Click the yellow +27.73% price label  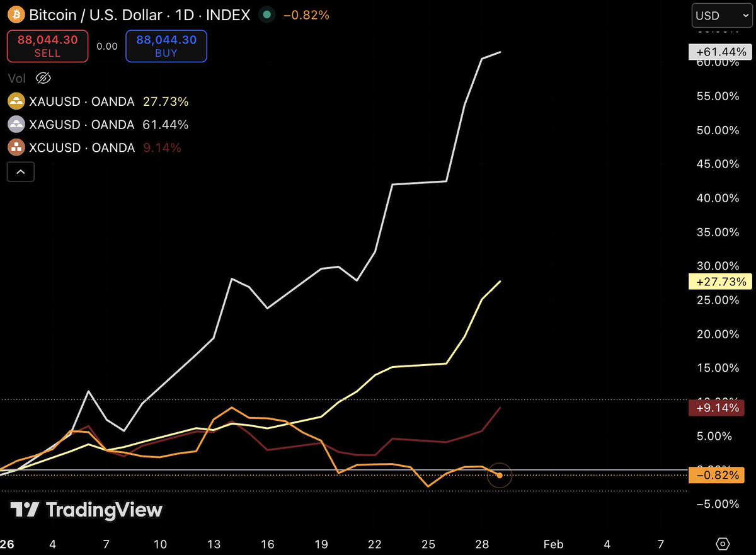720,282
